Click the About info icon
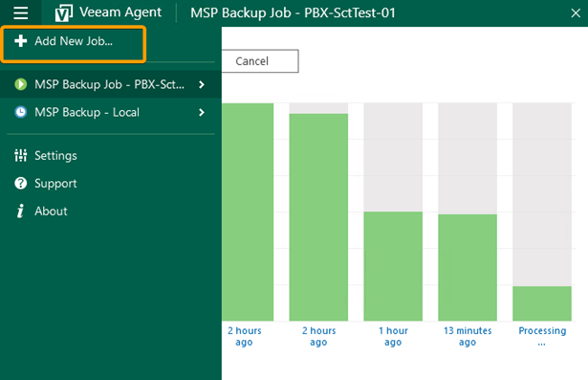Viewport: 588px width, 380px height. click(20, 211)
